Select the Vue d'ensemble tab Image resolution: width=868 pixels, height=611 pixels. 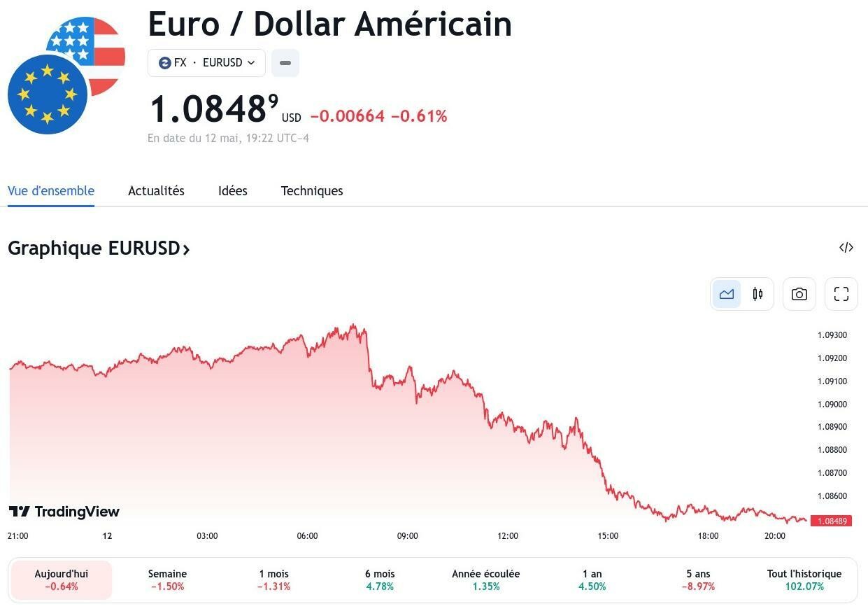point(51,191)
